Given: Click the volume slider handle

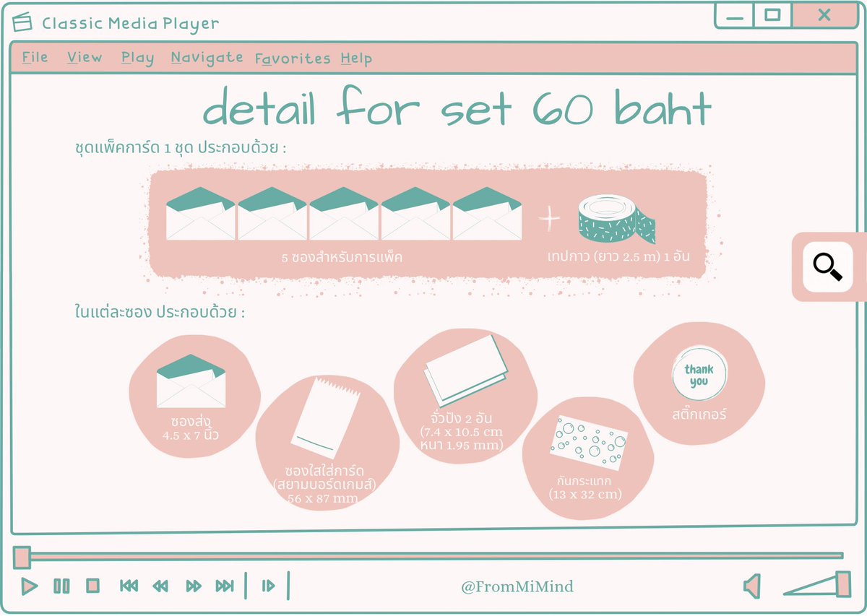Looking at the screenshot, I should tap(843, 583).
